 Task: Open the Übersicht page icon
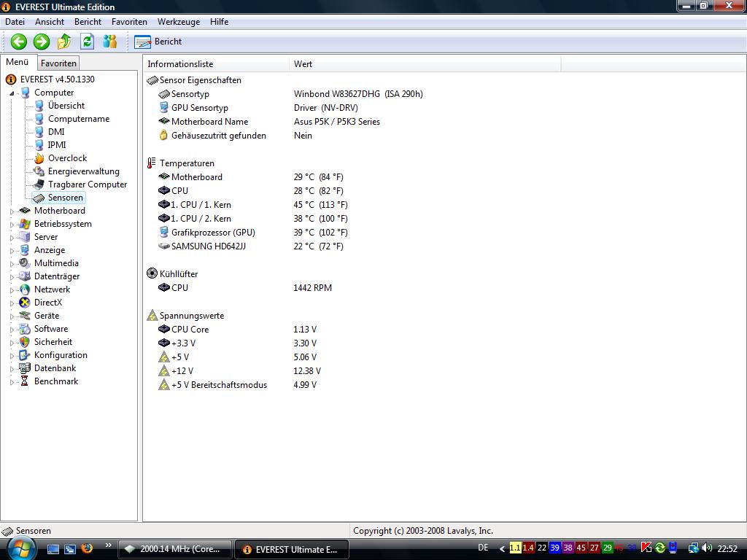point(39,106)
